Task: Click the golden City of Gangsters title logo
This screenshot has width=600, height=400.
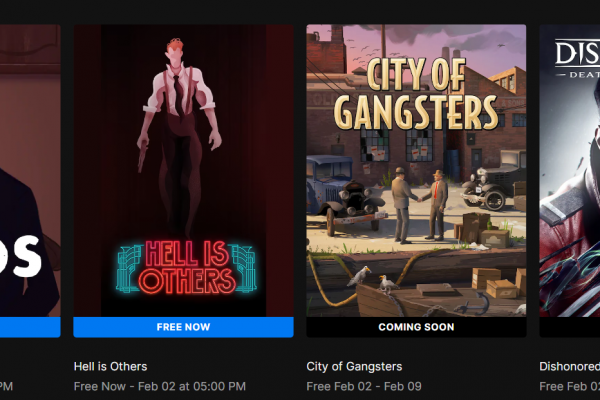Action: click(x=416, y=94)
